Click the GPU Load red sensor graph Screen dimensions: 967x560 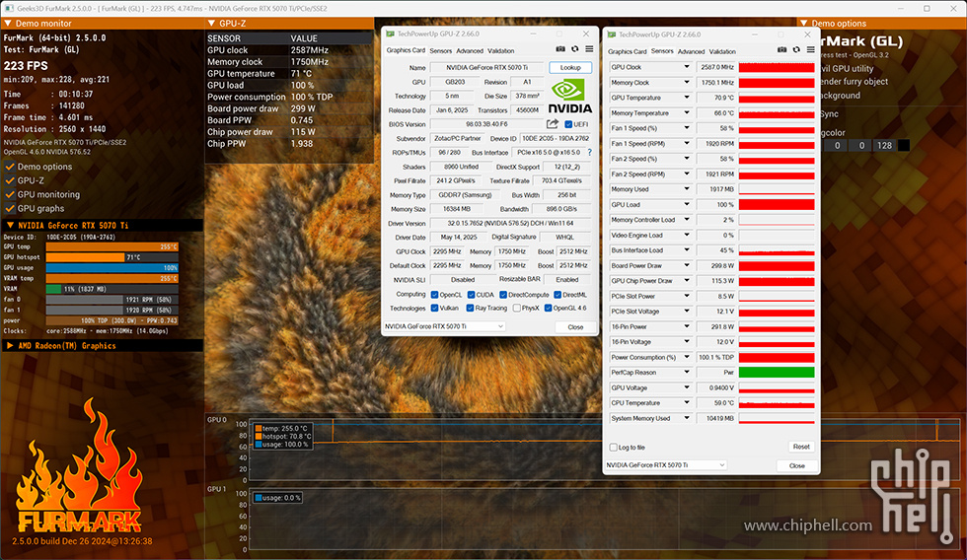(777, 204)
